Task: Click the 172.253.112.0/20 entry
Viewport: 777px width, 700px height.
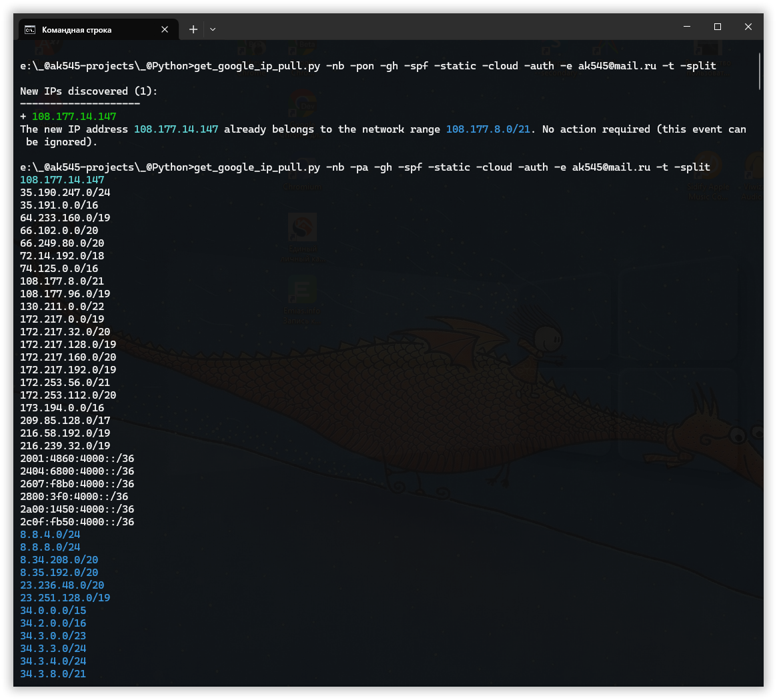Action: [68, 395]
